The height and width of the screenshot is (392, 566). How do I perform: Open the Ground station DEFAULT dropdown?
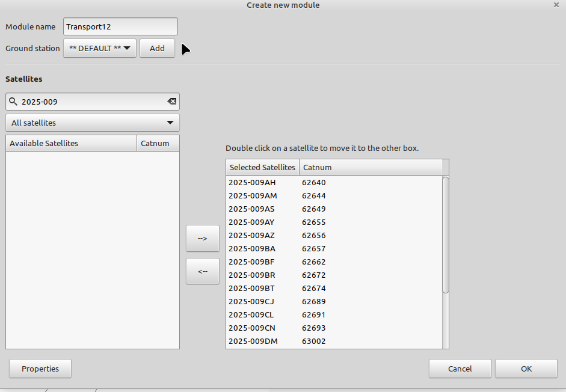click(x=100, y=48)
